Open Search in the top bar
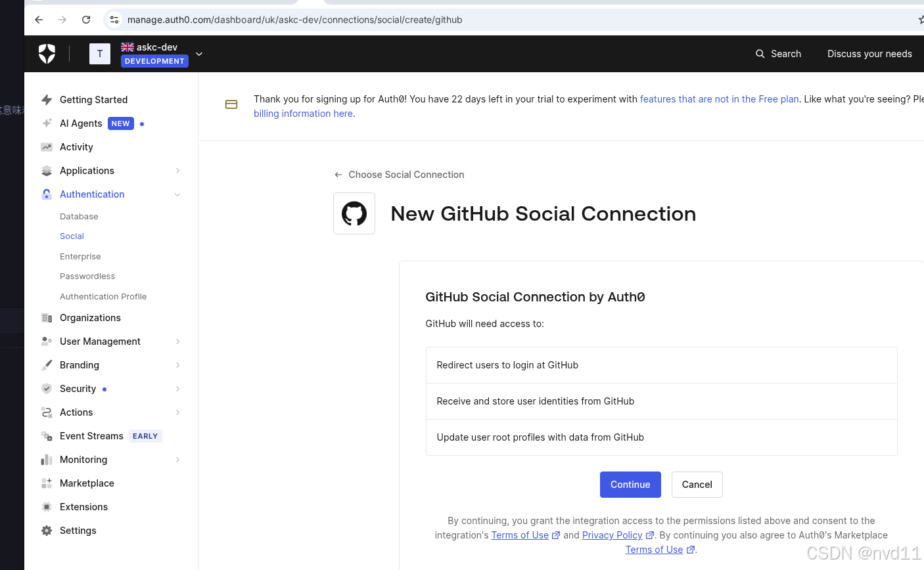Viewport: 924px width, 570px height. (778, 54)
